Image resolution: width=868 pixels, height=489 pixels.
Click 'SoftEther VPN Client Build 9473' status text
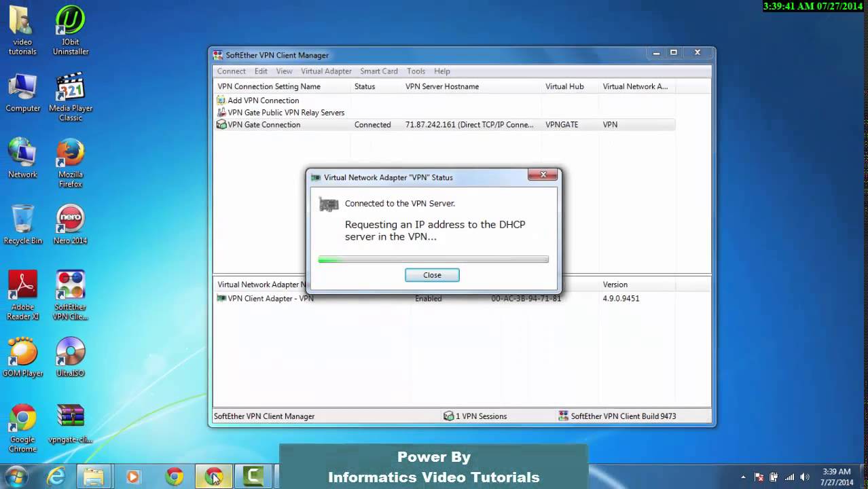click(x=617, y=416)
